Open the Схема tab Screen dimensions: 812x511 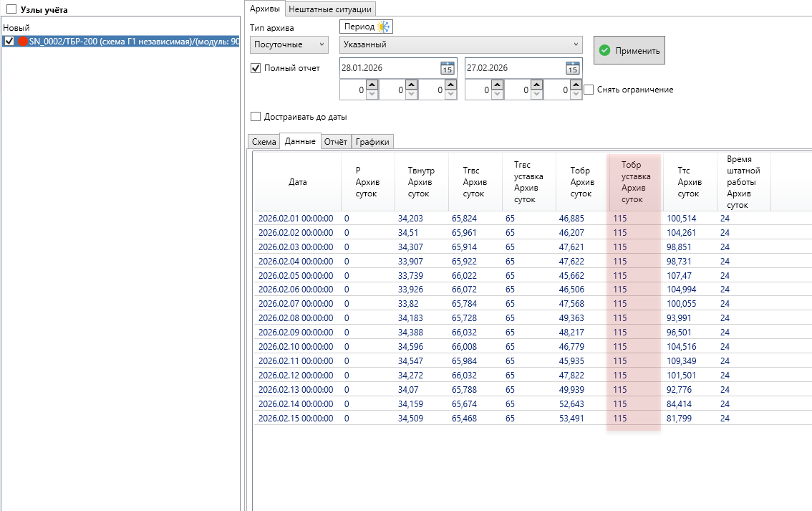click(x=264, y=142)
